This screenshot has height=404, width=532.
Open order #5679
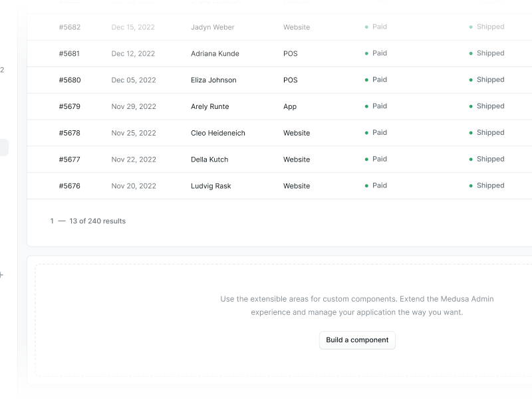click(70, 106)
